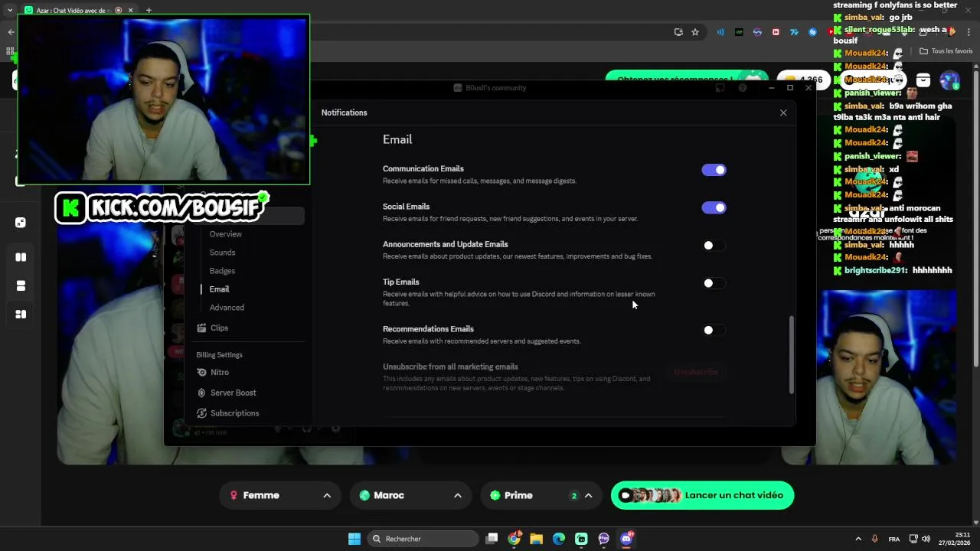Open the purple chat app on taskbar
This screenshot has height=551, width=980.
(x=604, y=539)
